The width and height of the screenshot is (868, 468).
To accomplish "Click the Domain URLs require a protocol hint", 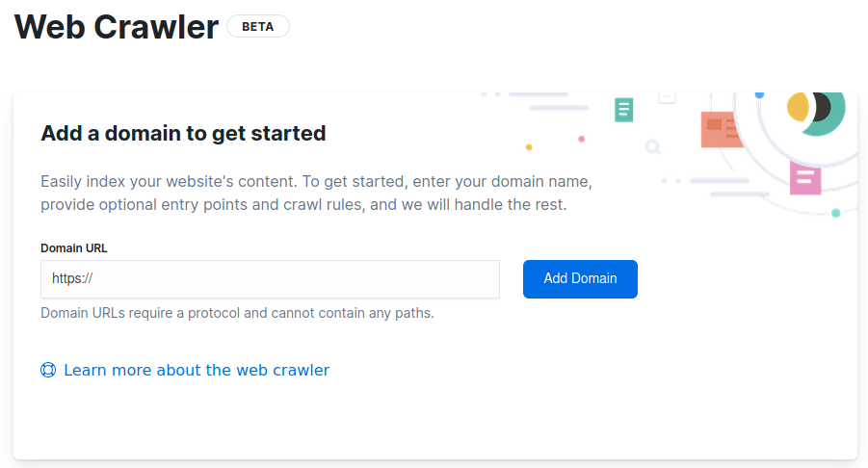I will point(237,313).
